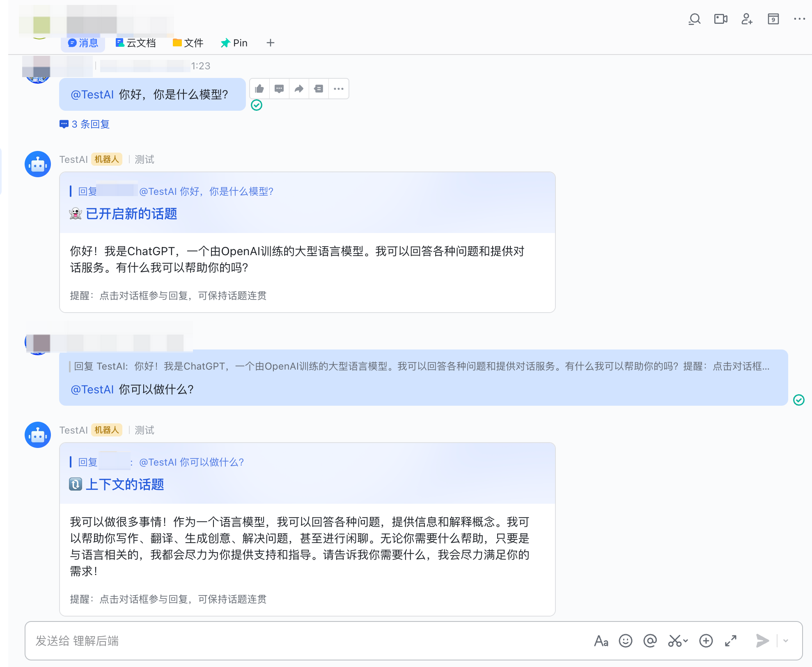The image size is (812, 667).
Task: Click the reply text 我可以做很多事情
Action: click(300, 546)
